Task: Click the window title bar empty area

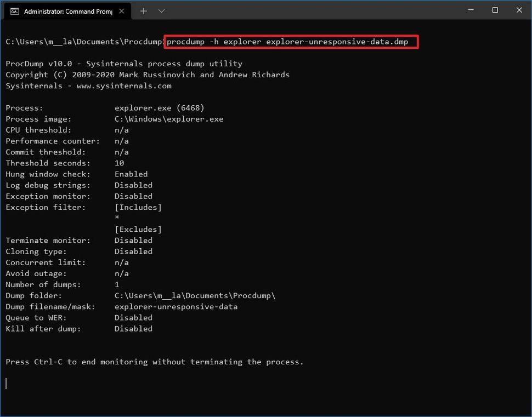Action: point(302,10)
